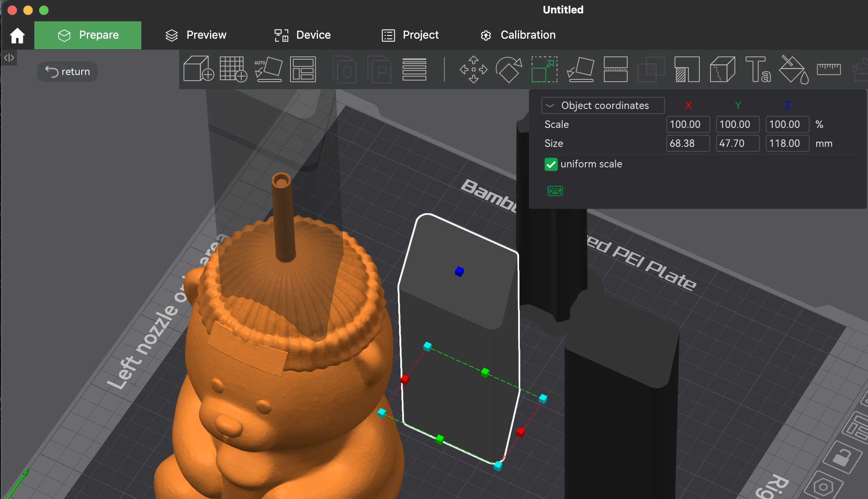Run the Auto orient tool

[x=268, y=69]
